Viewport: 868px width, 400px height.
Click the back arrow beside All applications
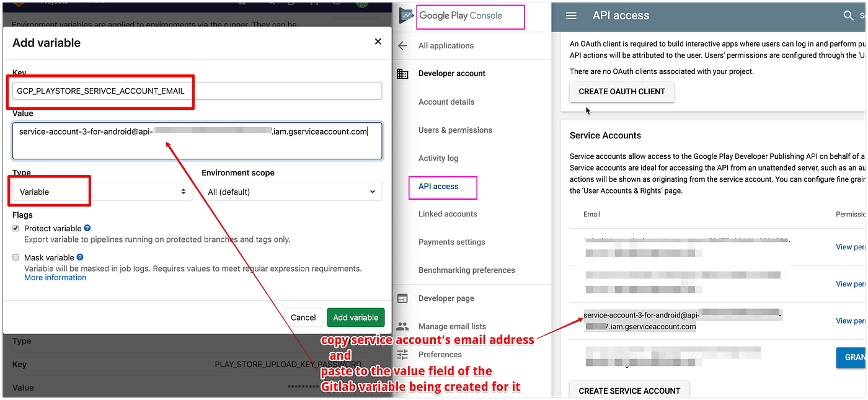pyautogui.click(x=402, y=45)
